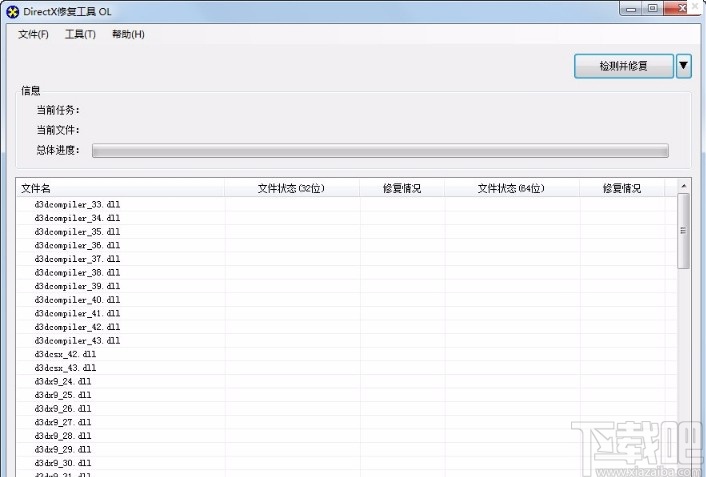Click the last 修复情况 column header after 64位
The height and width of the screenshot is (477, 706).
click(x=622, y=188)
